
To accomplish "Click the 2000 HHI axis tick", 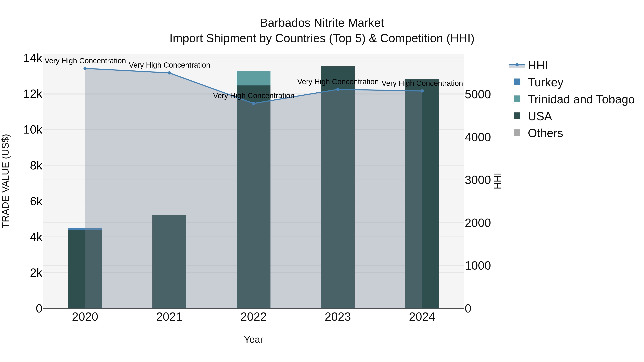I will 478,223.
